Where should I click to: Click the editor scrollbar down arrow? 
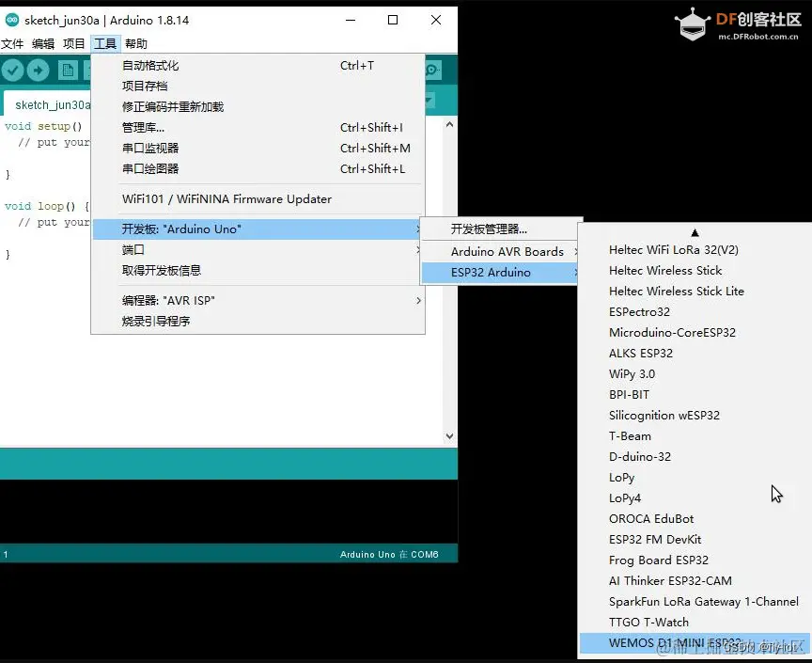450,435
